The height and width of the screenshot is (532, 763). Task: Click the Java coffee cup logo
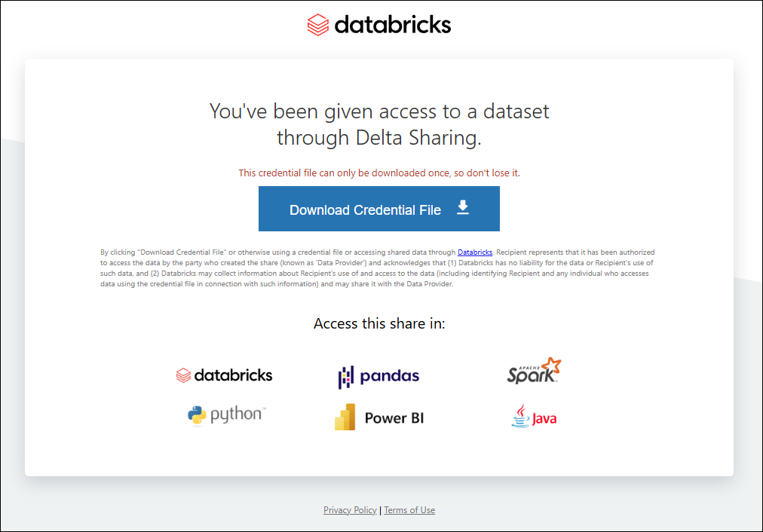point(520,416)
